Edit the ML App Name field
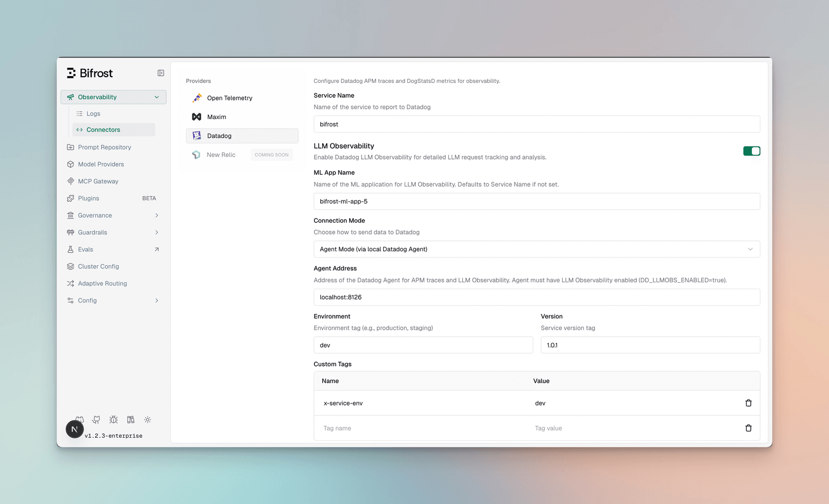This screenshot has width=829, height=504. 537,201
